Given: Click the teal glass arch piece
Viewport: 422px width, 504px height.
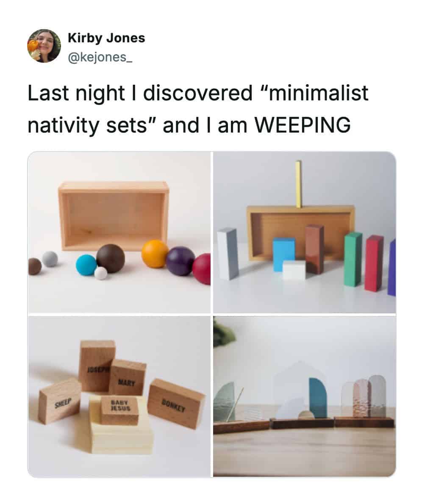Looking at the screenshot, I should coord(318,397).
